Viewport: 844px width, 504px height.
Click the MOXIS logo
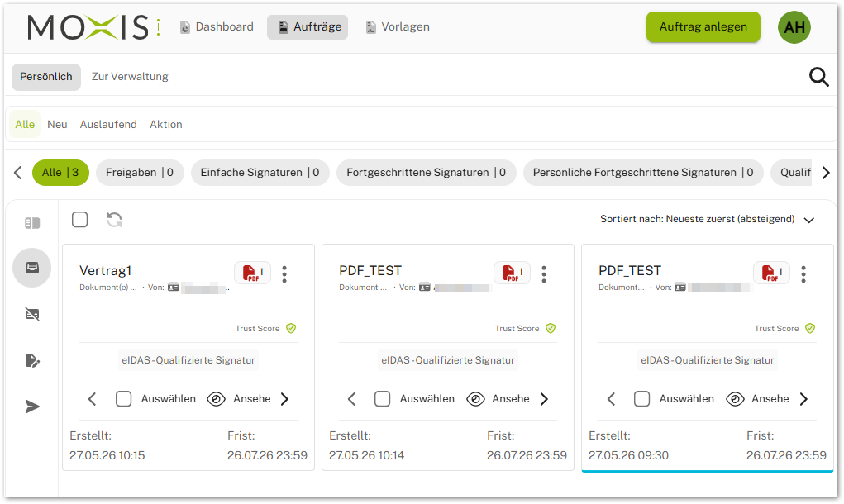94,27
